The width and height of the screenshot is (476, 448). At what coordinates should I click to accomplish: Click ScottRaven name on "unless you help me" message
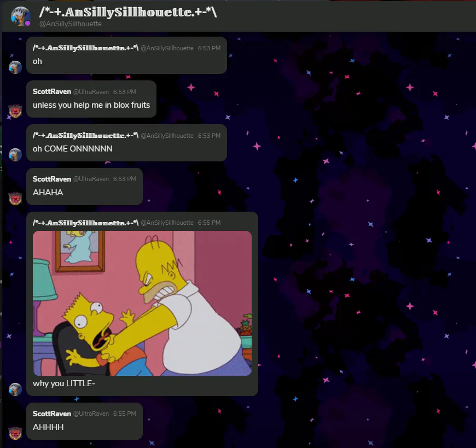pyautogui.click(x=52, y=92)
